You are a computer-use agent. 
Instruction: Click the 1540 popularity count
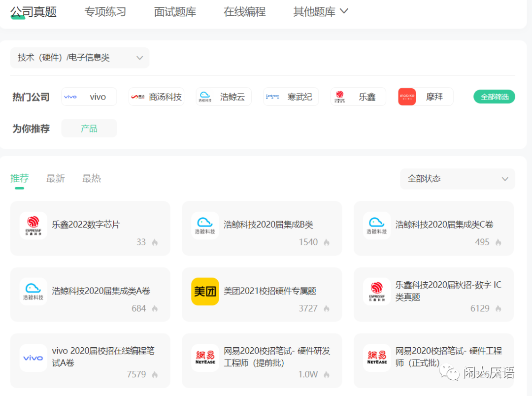[x=308, y=242]
